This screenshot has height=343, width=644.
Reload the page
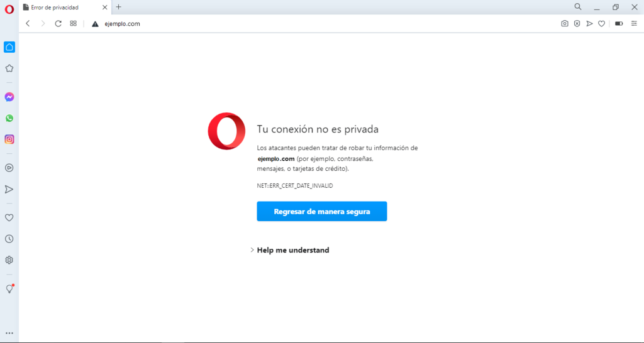tap(58, 24)
